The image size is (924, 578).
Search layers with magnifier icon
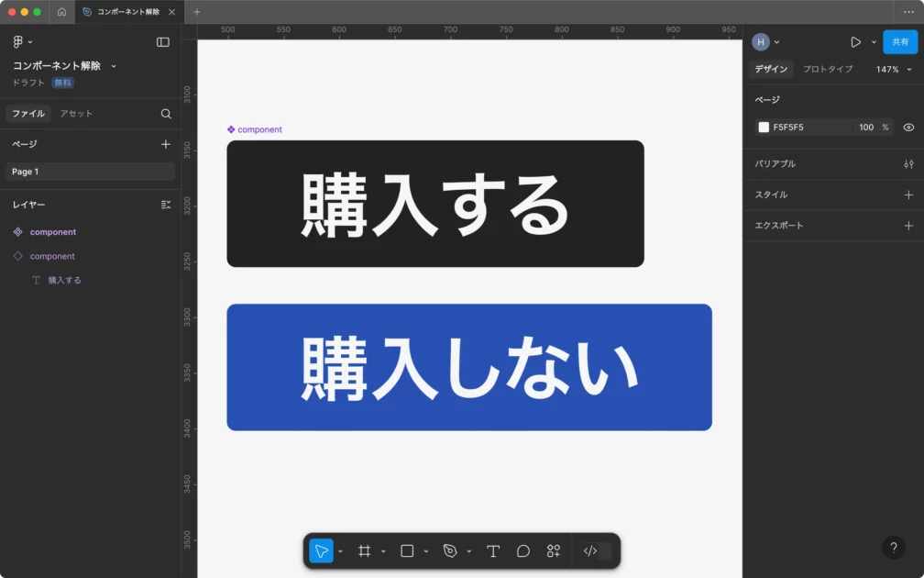(166, 114)
